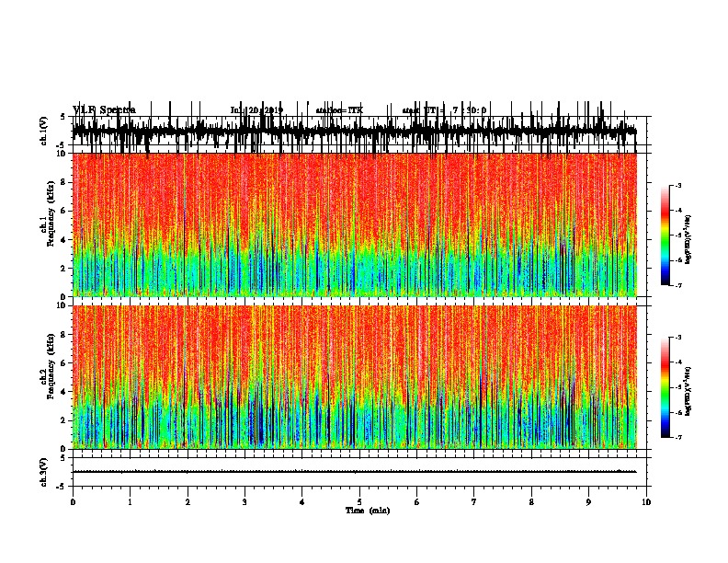The image size is (728, 563).
Task: Click the ch.1 spectrogram color bar
Action: click(x=665, y=236)
